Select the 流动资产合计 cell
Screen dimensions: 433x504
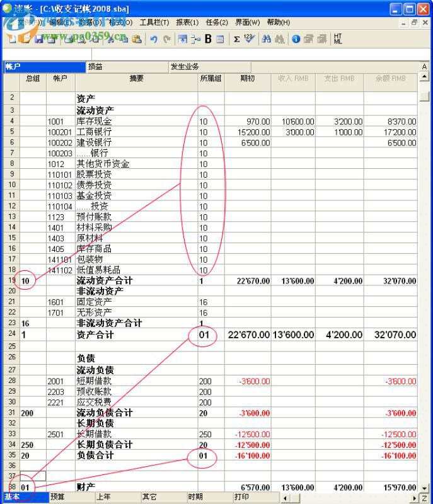tap(137, 280)
